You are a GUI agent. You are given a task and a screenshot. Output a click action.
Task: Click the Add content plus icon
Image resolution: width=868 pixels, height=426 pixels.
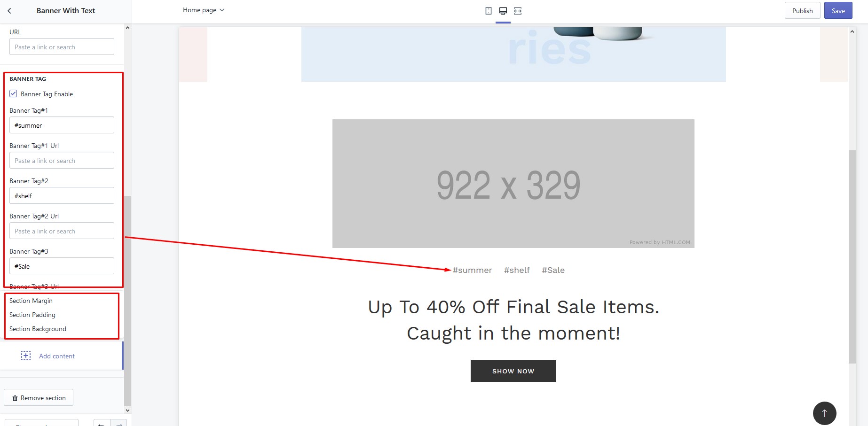click(x=26, y=356)
